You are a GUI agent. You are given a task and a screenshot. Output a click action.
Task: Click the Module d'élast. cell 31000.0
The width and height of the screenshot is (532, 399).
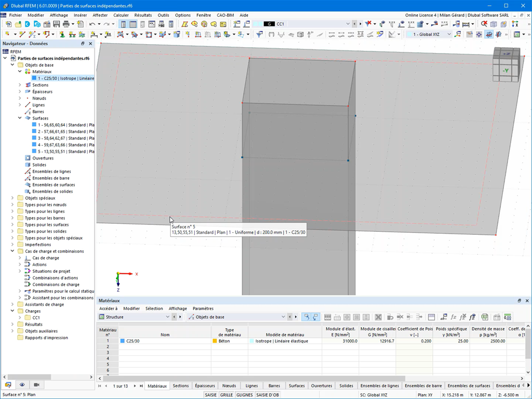[x=340, y=341]
